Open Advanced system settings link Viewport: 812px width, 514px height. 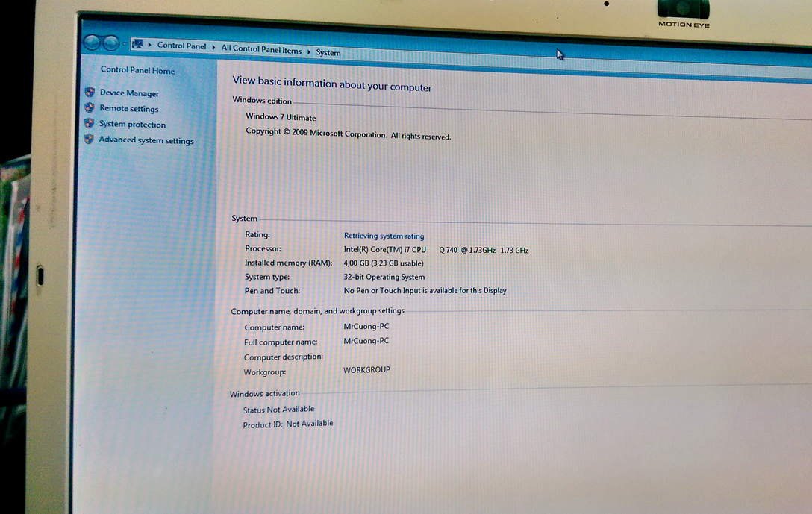click(146, 140)
